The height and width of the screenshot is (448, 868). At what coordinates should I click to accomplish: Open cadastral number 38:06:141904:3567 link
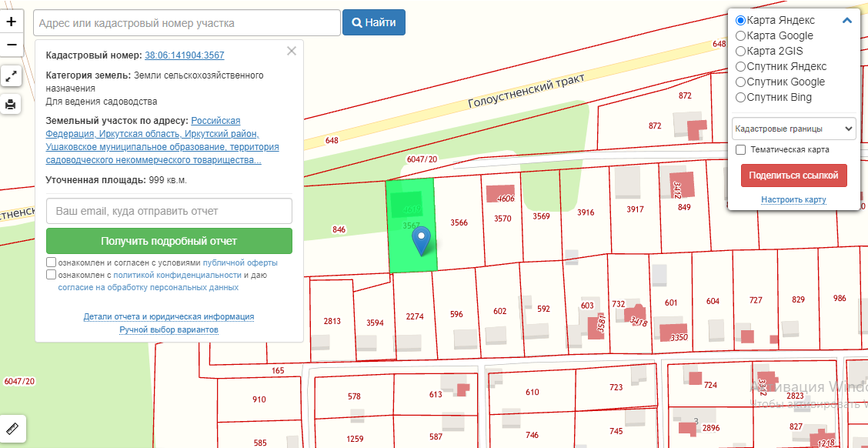(x=185, y=55)
